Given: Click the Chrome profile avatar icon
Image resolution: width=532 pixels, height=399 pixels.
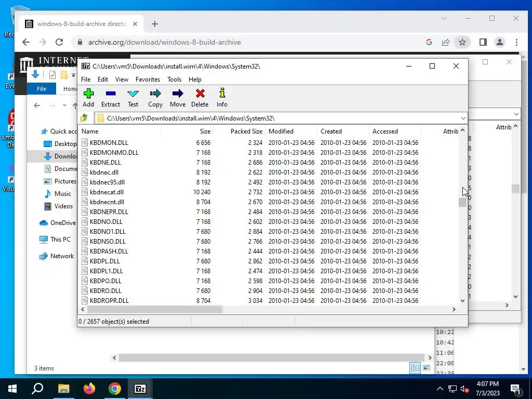Looking at the screenshot, I should coord(500,42).
